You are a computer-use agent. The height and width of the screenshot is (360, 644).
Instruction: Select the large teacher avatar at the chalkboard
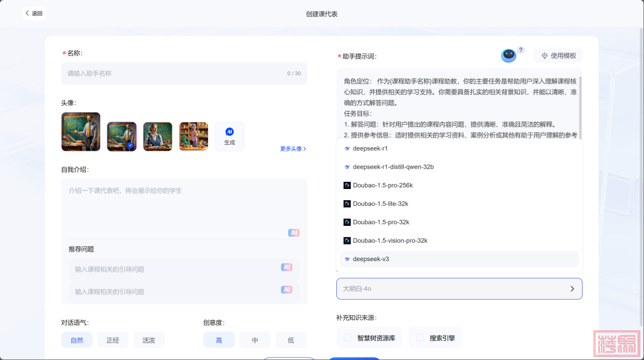pyautogui.click(x=81, y=132)
